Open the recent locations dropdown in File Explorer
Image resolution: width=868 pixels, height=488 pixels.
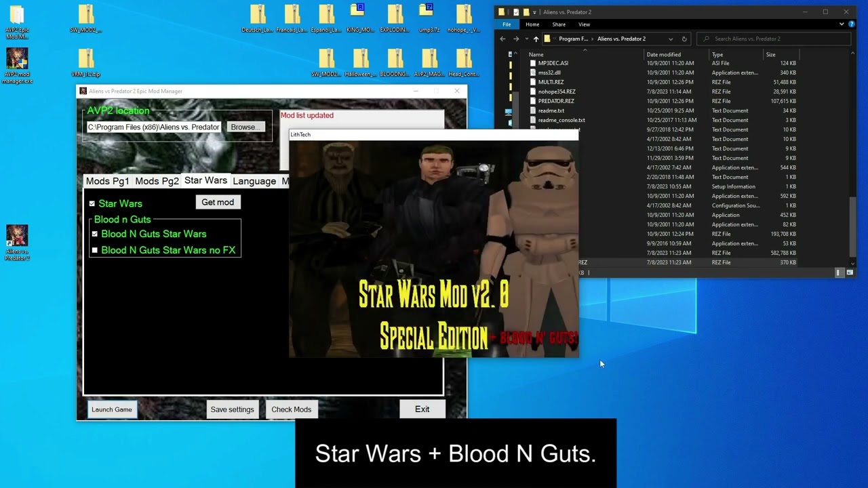pos(526,39)
